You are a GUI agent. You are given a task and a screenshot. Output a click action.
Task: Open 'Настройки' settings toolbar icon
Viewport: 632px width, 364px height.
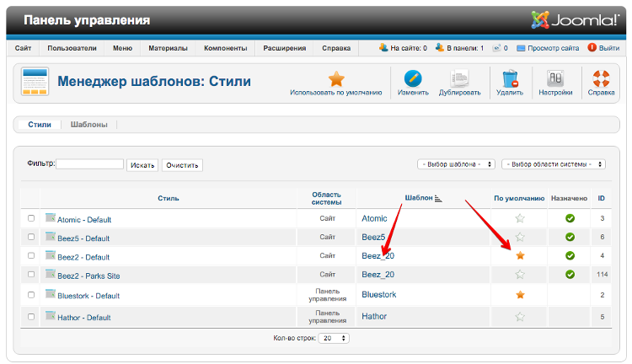[555, 78]
